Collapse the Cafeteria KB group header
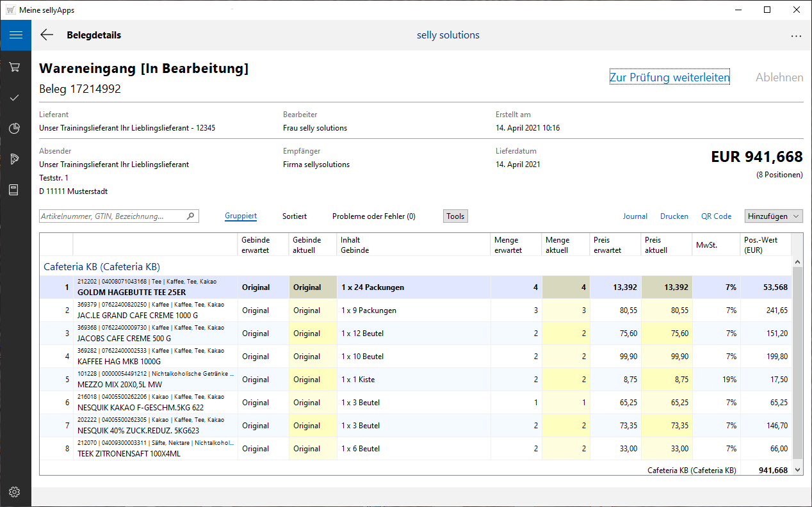This screenshot has height=507, width=812. (x=101, y=266)
